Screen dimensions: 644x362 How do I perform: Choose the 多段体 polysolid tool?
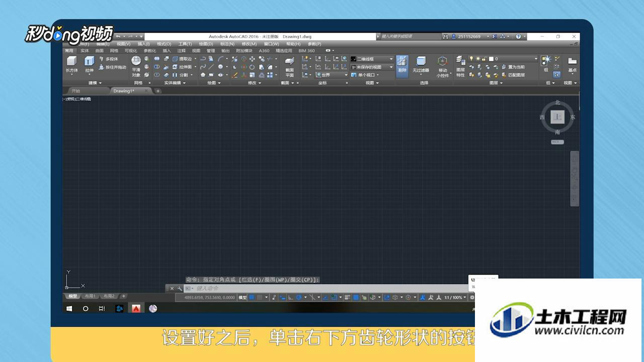108,59
